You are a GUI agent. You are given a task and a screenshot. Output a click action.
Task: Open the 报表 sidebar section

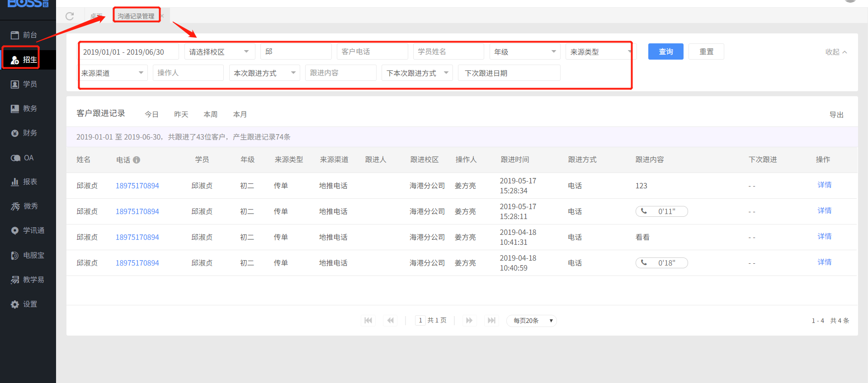[24, 182]
